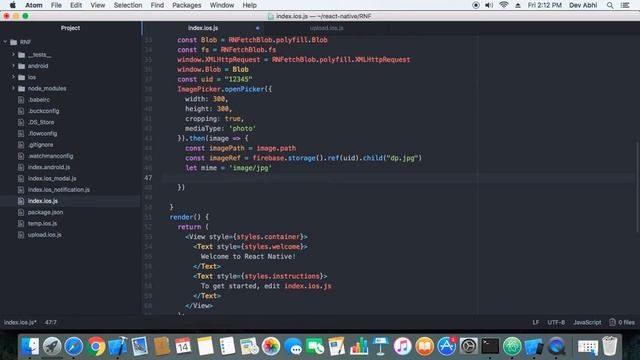The width and height of the screenshot is (640, 360).
Task: Open the Apple menu
Action: pyautogui.click(x=13, y=5)
